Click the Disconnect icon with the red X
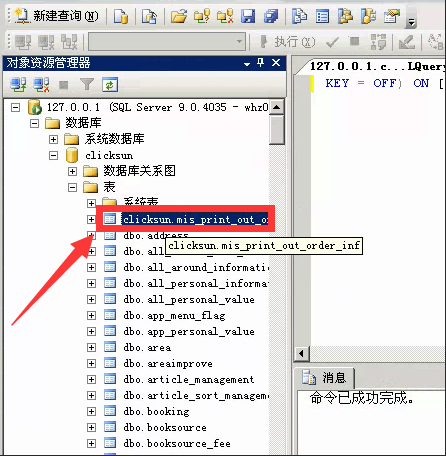This screenshot has width=446, height=456. tap(41, 84)
